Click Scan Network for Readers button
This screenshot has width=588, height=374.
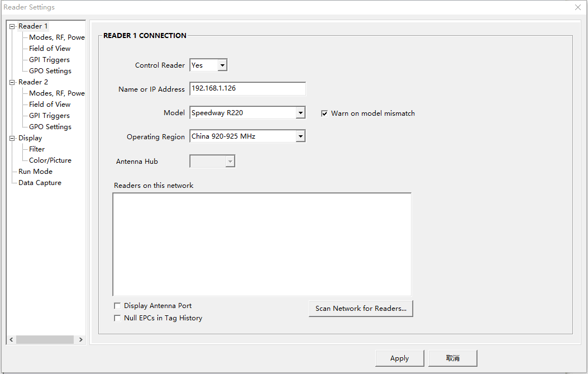coord(361,309)
